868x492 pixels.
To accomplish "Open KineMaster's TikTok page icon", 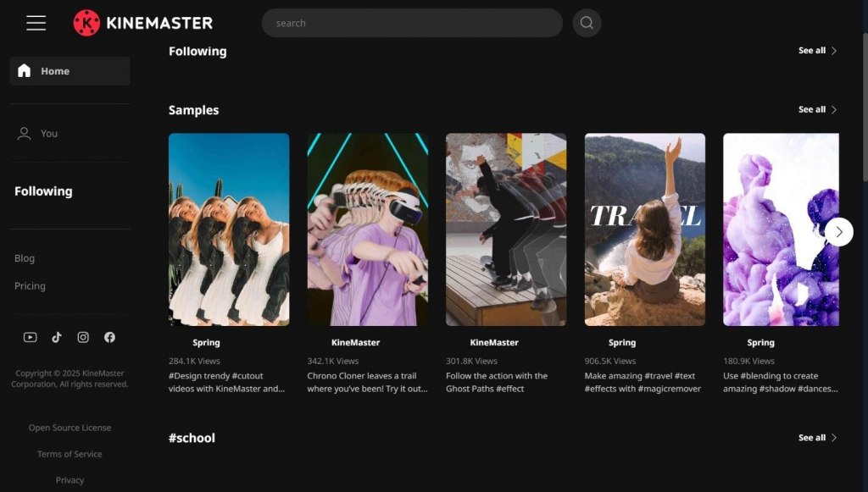I will pos(57,337).
